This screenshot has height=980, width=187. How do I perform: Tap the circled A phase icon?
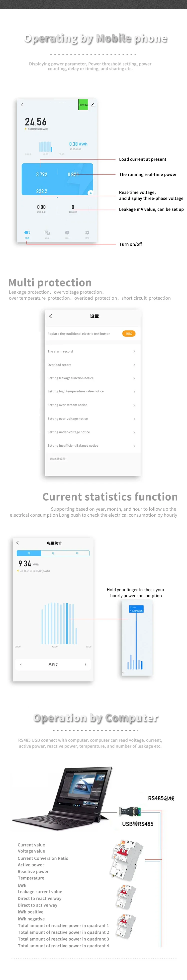pos(90,193)
